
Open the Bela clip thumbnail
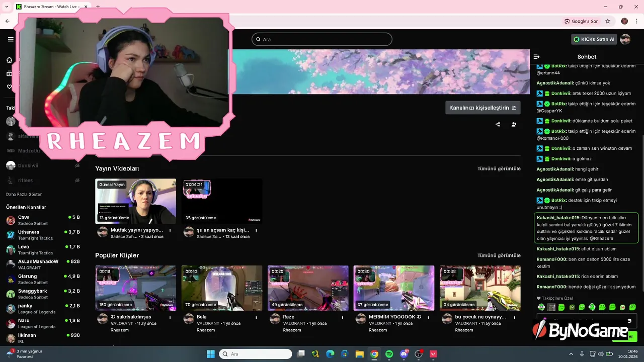[222, 288]
